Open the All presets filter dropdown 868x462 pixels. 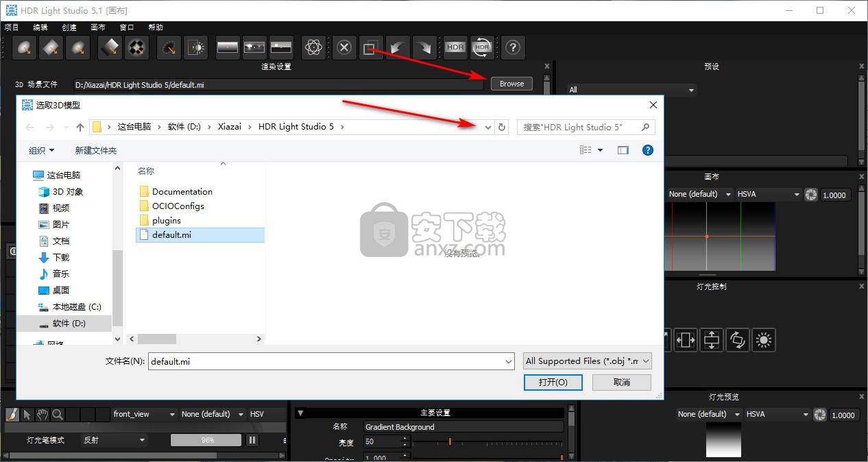pyautogui.click(x=631, y=90)
